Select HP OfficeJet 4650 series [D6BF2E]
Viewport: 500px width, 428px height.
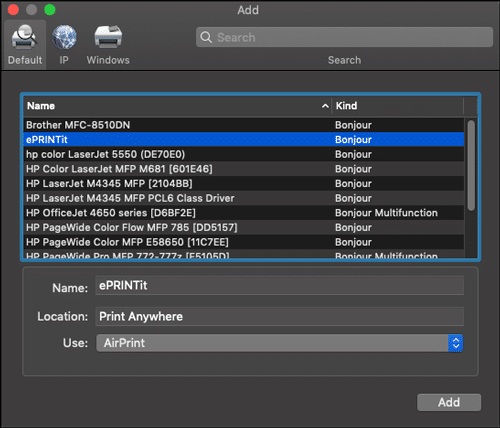tap(244, 213)
